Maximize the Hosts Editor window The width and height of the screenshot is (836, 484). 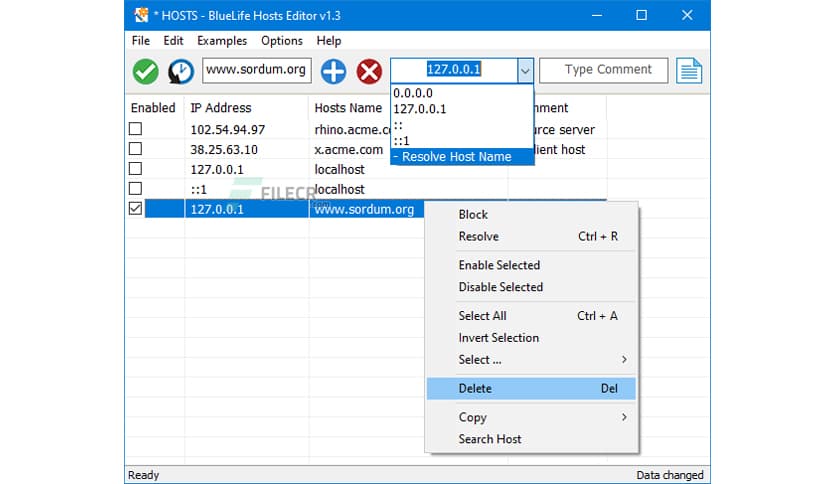[x=641, y=15]
